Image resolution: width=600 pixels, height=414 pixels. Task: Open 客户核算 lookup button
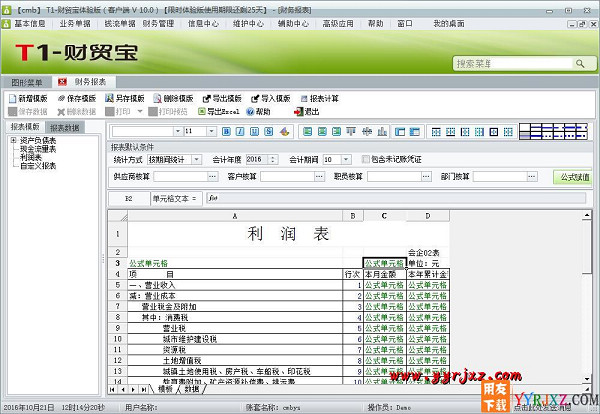click(319, 176)
